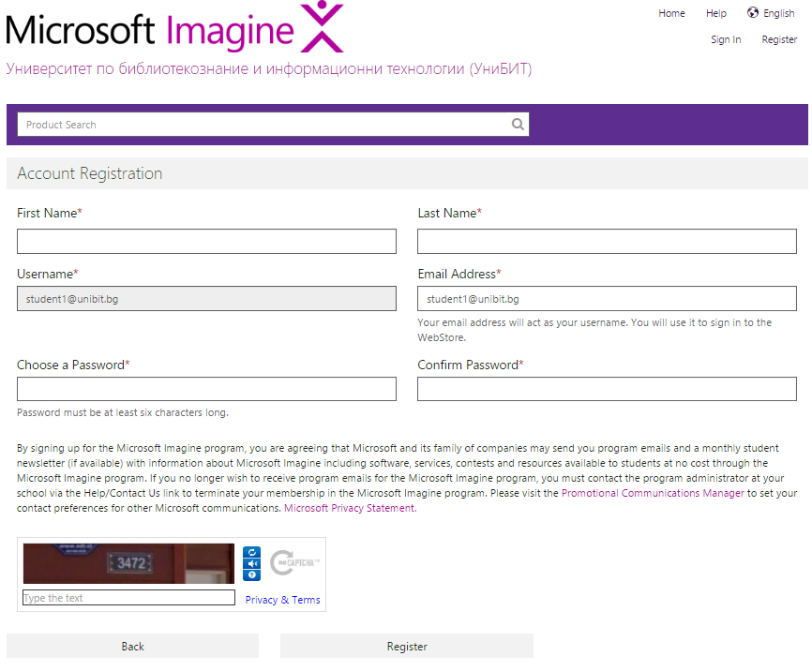The image size is (812, 671).
Task: Open the Microsoft Privacy Statement link
Action: tap(350, 508)
